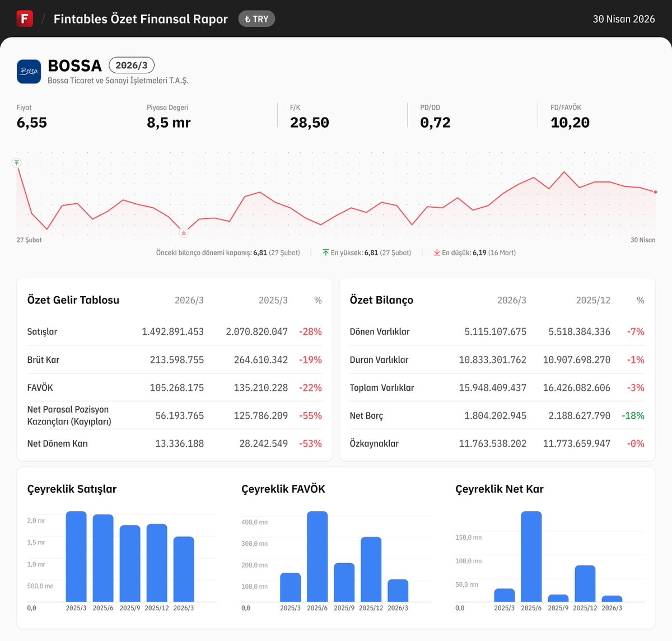The width and height of the screenshot is (672, 641).
Task: Click the 2025/9 bar in Çeyreklik Satışlar
Action: coord(130,564)
